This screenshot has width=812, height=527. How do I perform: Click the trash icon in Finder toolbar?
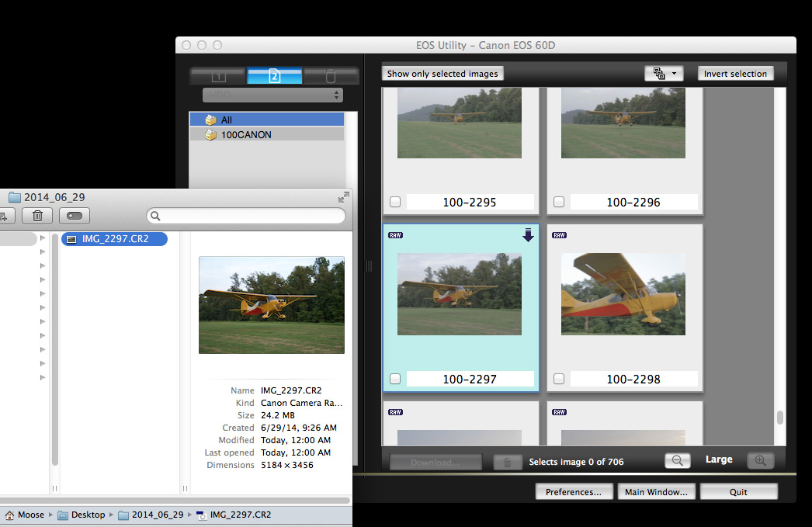[x=37, y=215]
